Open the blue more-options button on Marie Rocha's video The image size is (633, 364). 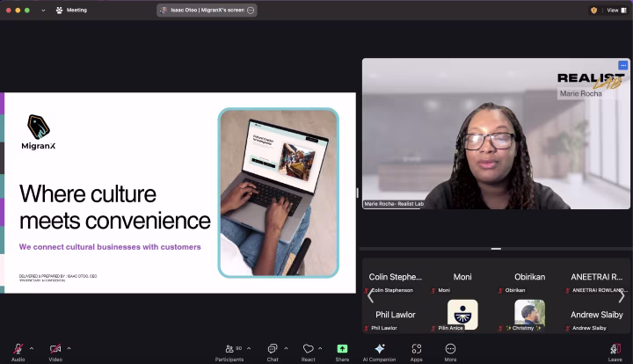[x=623, y=65]
